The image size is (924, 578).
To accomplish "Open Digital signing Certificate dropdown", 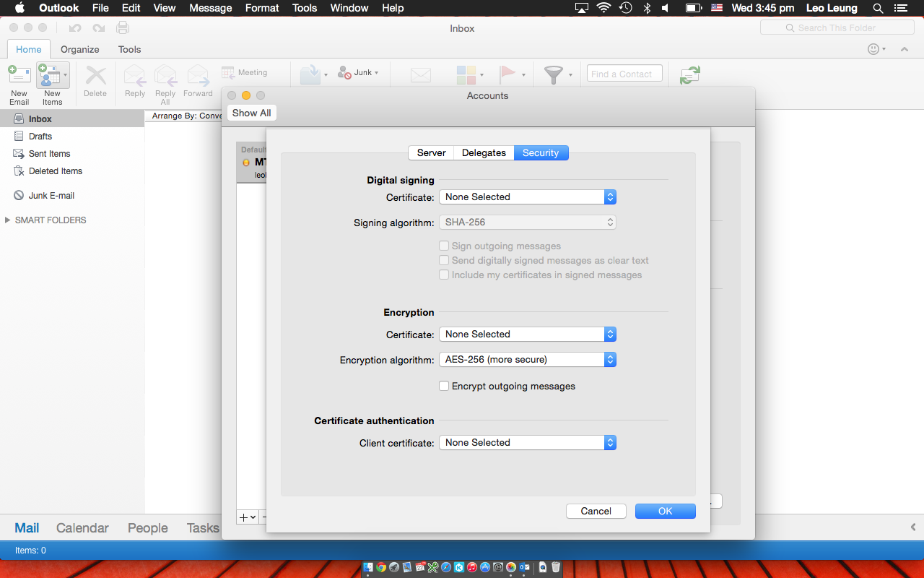I will [x=528, y=197].
